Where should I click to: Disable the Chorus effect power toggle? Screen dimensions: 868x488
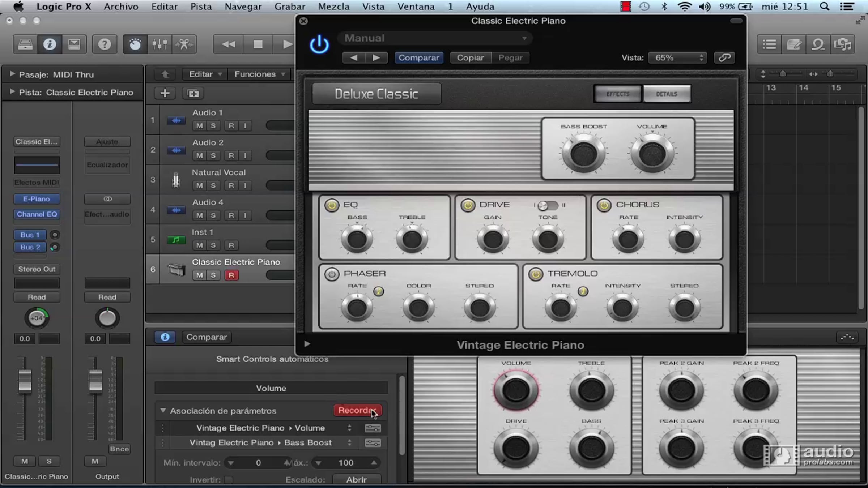tap(604, 205)
